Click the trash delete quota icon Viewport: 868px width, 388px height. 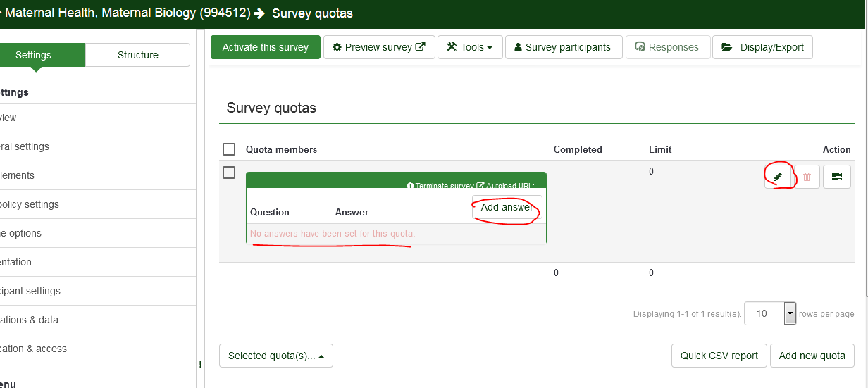[807, 177]
